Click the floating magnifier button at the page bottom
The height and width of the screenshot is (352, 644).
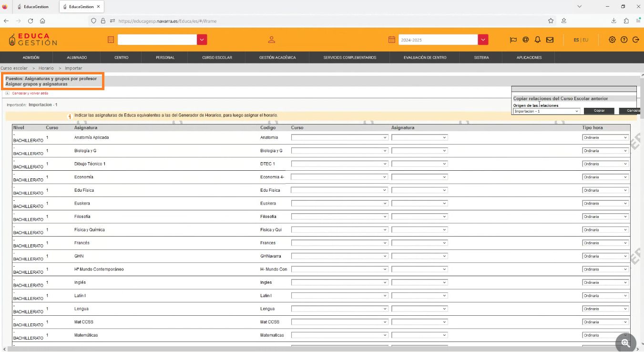(625, 342)
